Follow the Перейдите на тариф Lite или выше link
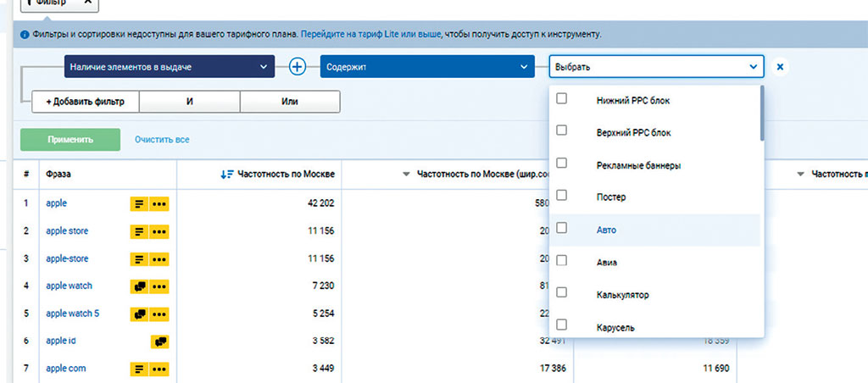This screenshot has height=383, width=868. pyautogui.click(x=371, y=34)
